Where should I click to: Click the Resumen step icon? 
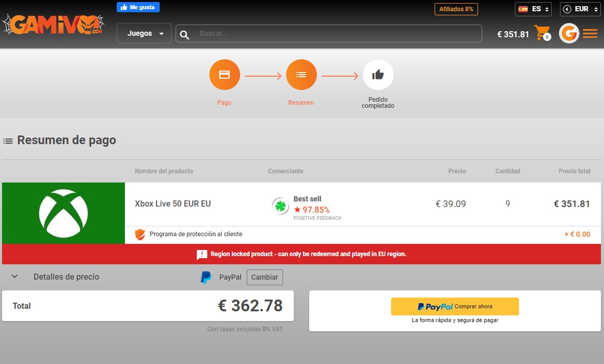301,75
